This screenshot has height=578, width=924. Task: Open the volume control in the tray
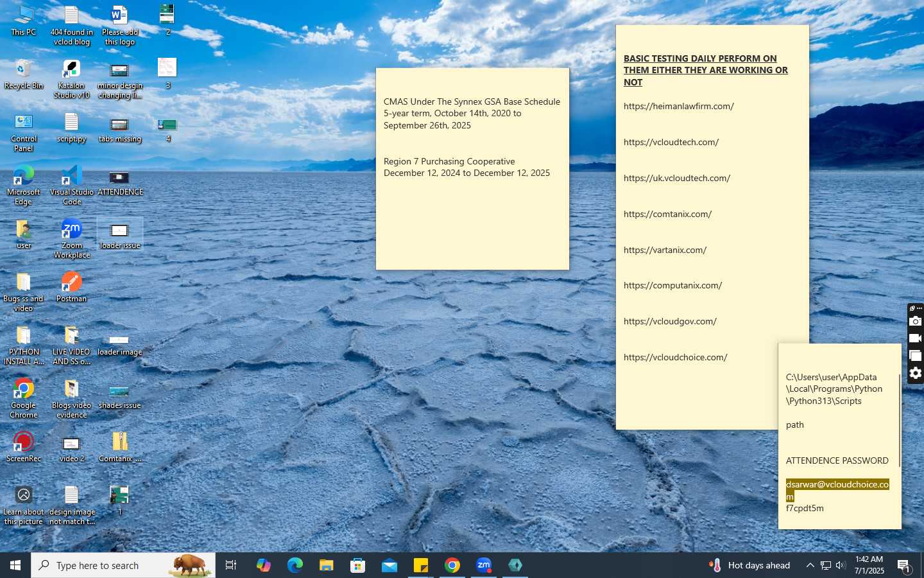click(x=841, y=565)
